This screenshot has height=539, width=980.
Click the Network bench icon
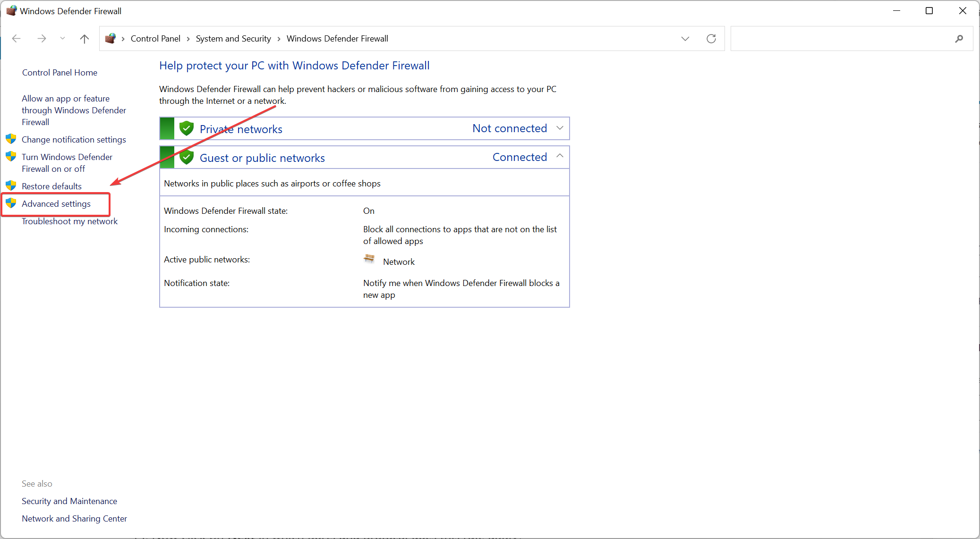coord(369,259)
